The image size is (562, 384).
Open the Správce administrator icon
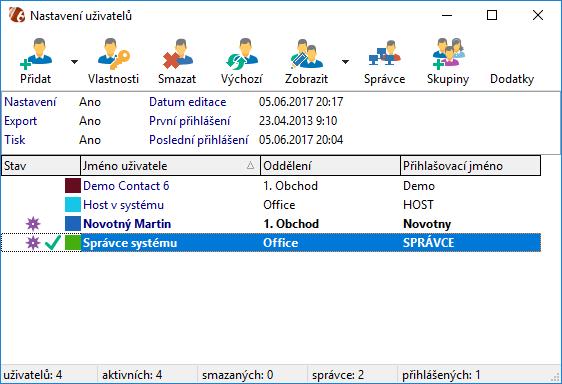(385, 53)
